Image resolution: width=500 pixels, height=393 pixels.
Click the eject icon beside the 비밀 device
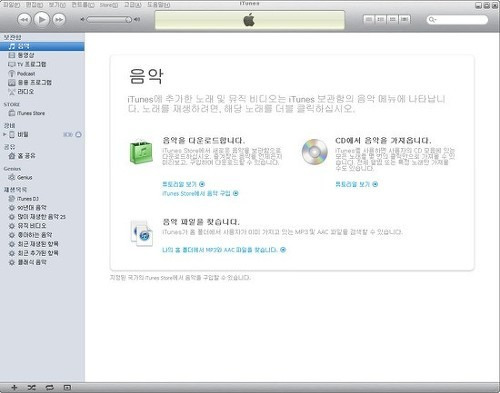[x=78, y=134]
